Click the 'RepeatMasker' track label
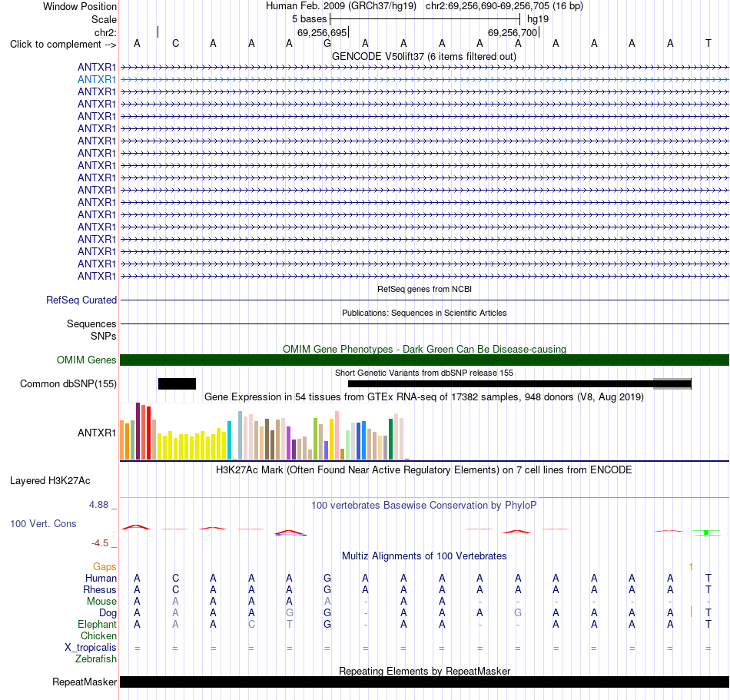Screen dimensions: 730x700 pos(85,682)
